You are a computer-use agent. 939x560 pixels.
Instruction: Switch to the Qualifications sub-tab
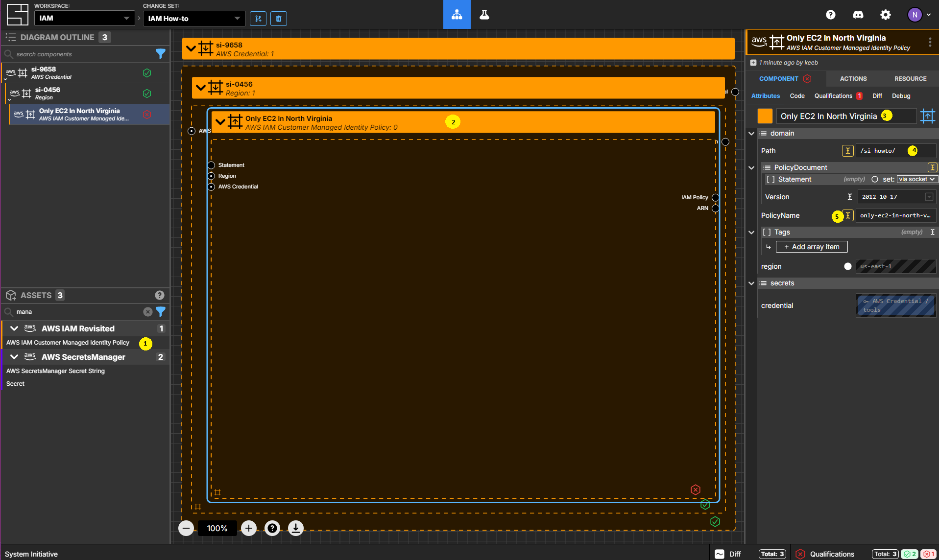tap(838, 96)
